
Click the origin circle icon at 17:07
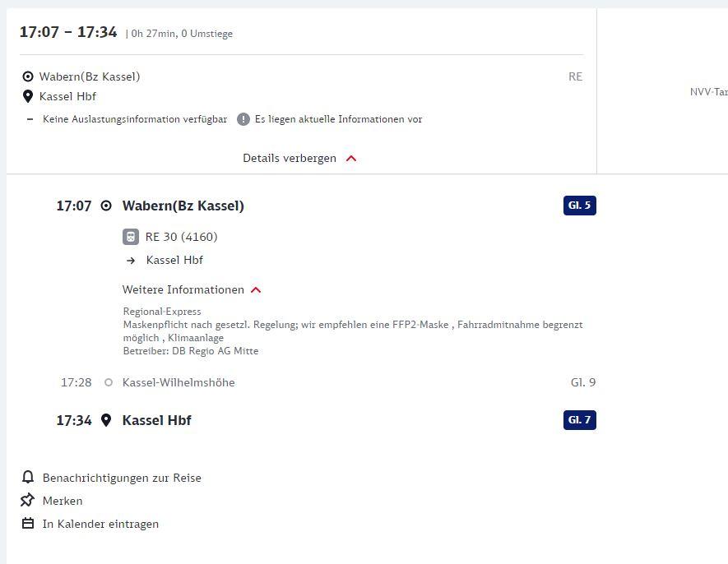click(106, 206)
